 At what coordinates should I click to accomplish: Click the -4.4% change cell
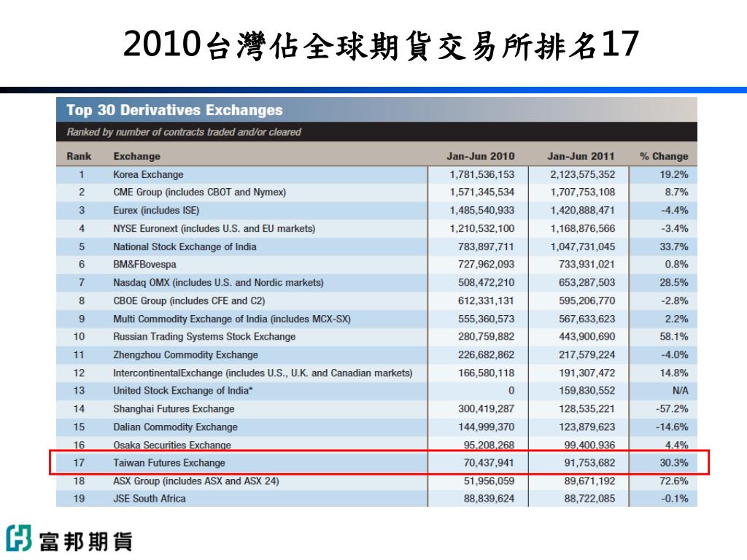[674, 211]
